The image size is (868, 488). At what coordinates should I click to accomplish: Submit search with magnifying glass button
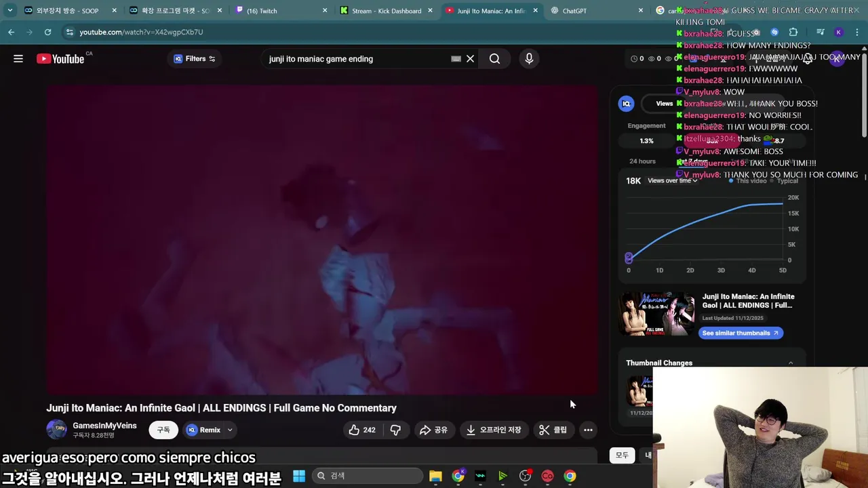pyautogui.click(x=495, y=59)
